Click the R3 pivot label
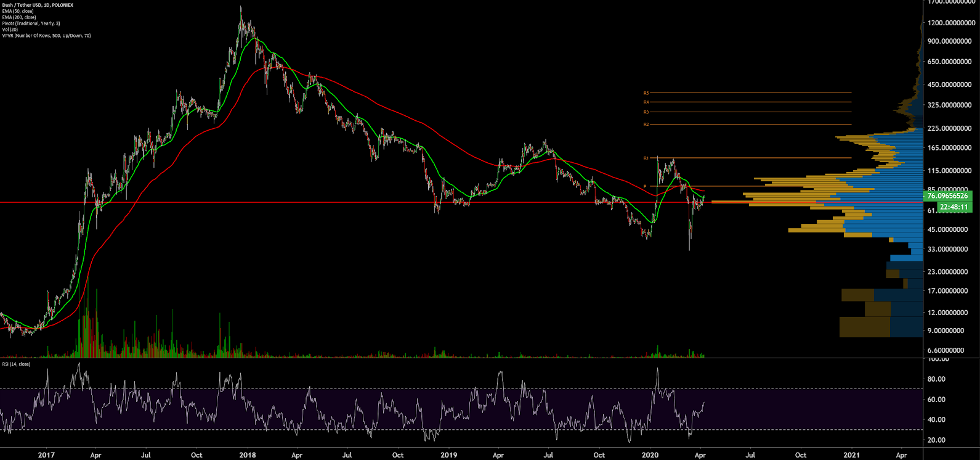This screenshot has height=460, width=980. pyautogui.click(x=646, y=112)
